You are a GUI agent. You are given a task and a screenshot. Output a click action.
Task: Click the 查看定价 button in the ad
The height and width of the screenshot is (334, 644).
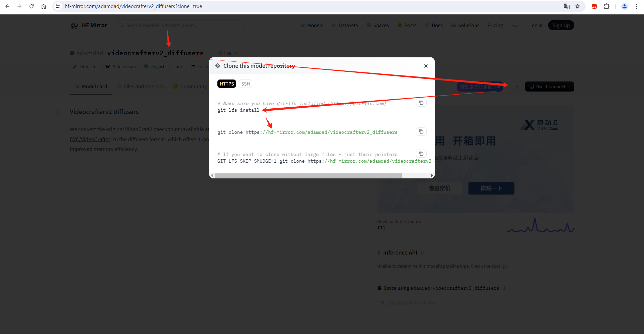point(440,188)
